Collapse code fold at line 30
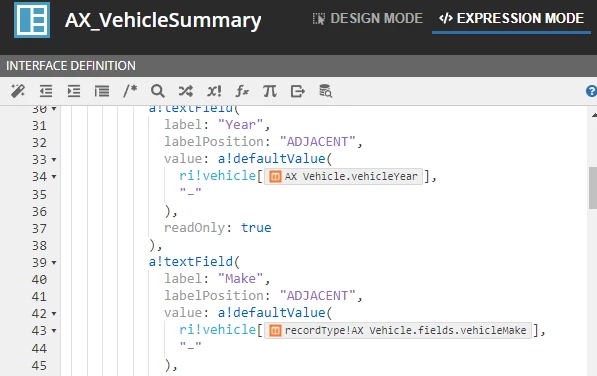Image resolution: width=597 pixels, height=376 pixels. coord(54,109)
